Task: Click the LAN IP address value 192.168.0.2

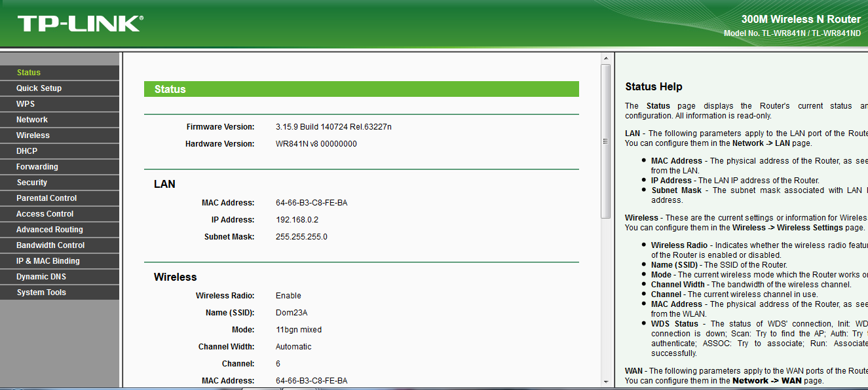Action: (x=297, y=220)
